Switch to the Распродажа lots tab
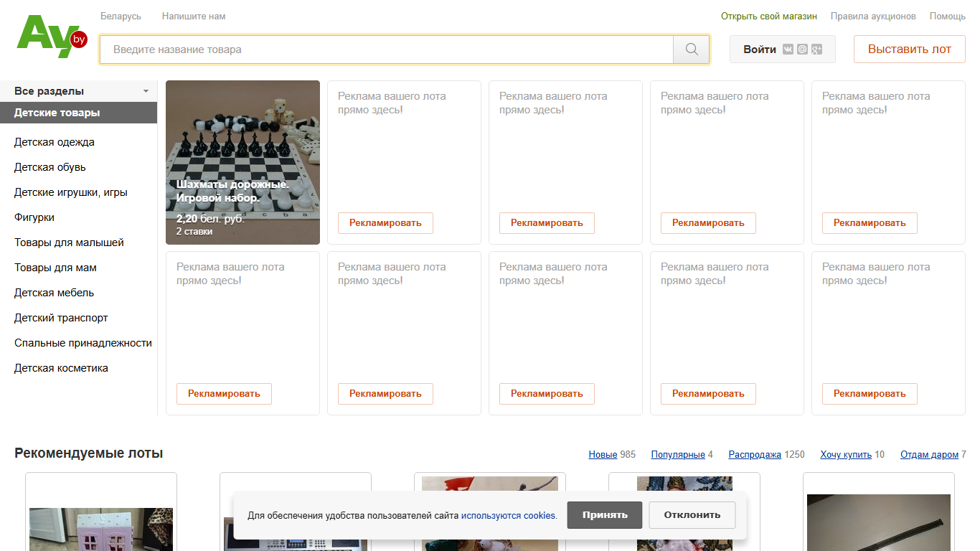The image size is (980, 551). [755, 454]
